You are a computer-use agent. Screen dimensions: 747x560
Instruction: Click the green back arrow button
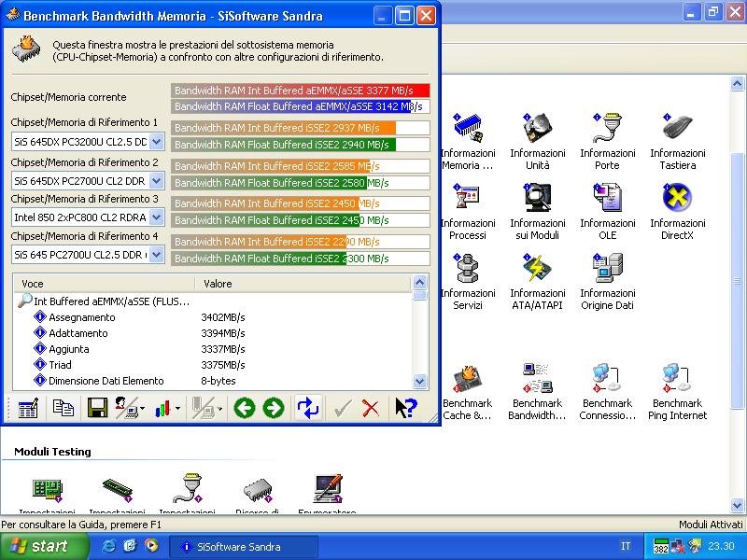(245, 409)
